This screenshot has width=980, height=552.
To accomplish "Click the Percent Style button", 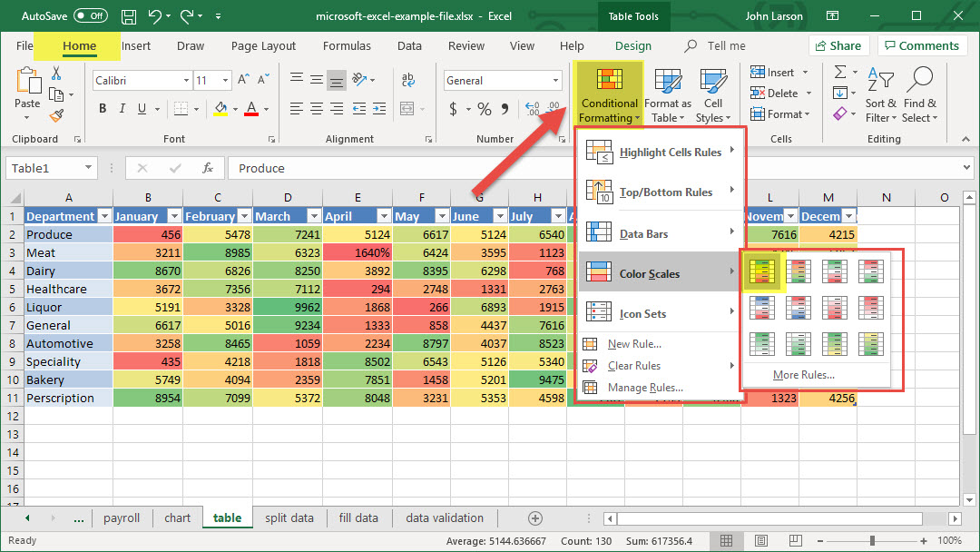I will [485, 109].
